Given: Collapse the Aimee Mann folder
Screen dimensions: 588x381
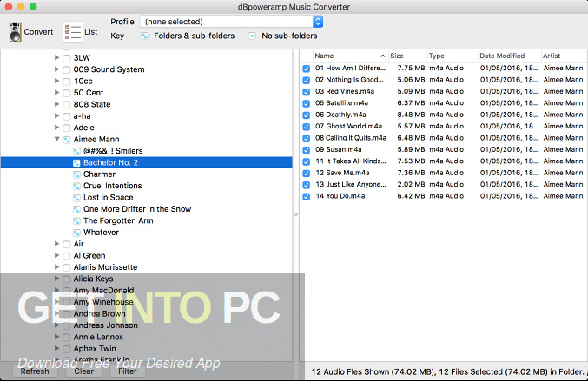Looking at the screenshot, I should tap(57, 139).
